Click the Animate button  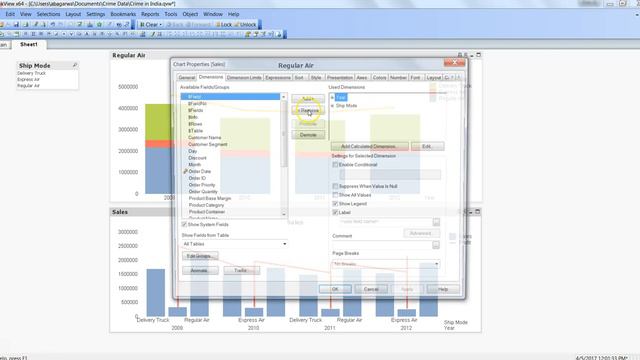coord(200,271)
